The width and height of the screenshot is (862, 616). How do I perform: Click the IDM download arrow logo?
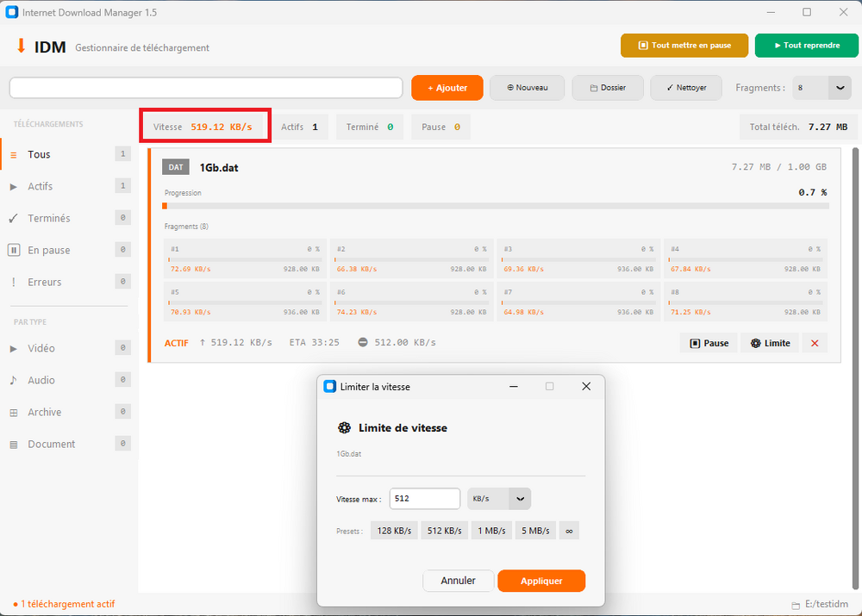click(21, 47)
